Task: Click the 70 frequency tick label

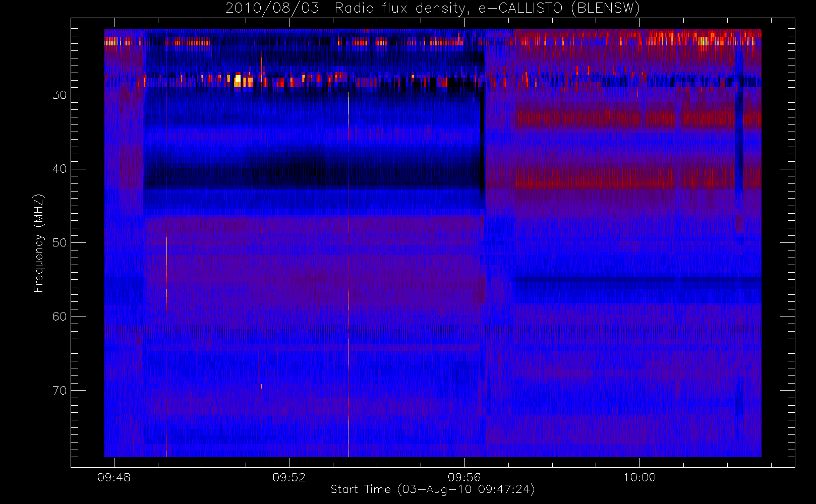Action: [x=60, y=391]
